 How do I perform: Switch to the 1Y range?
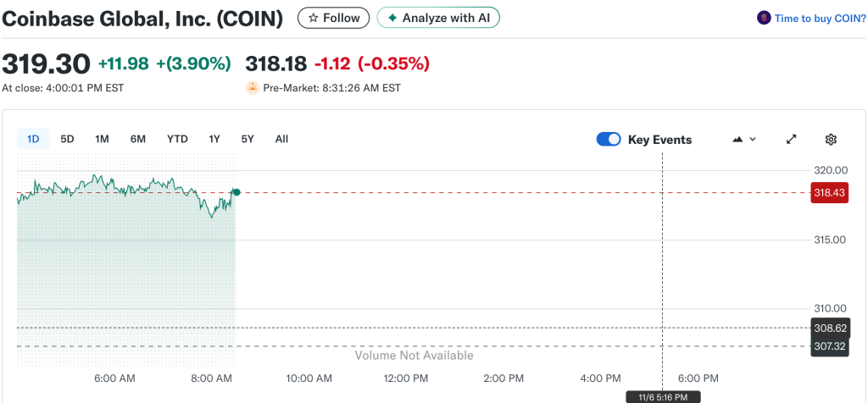click(214, 139)
